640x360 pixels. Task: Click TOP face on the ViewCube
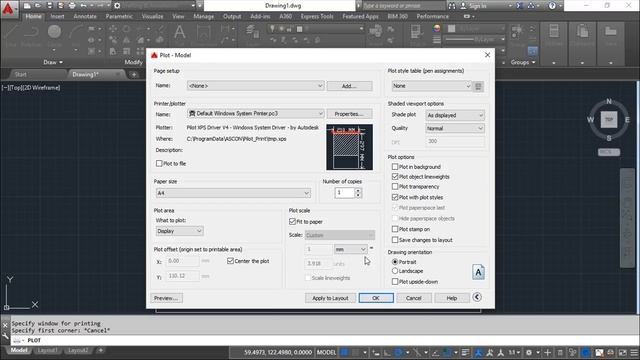point(609,120)
